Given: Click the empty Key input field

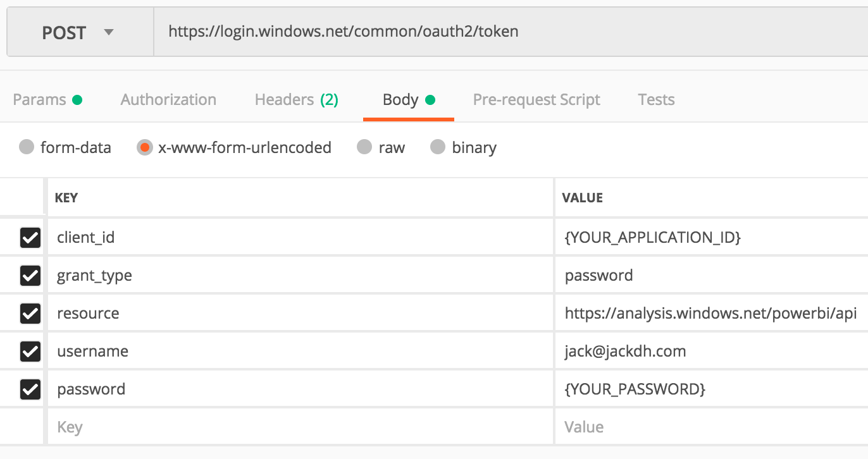Looking at the screenshot, I should point(190,427).
